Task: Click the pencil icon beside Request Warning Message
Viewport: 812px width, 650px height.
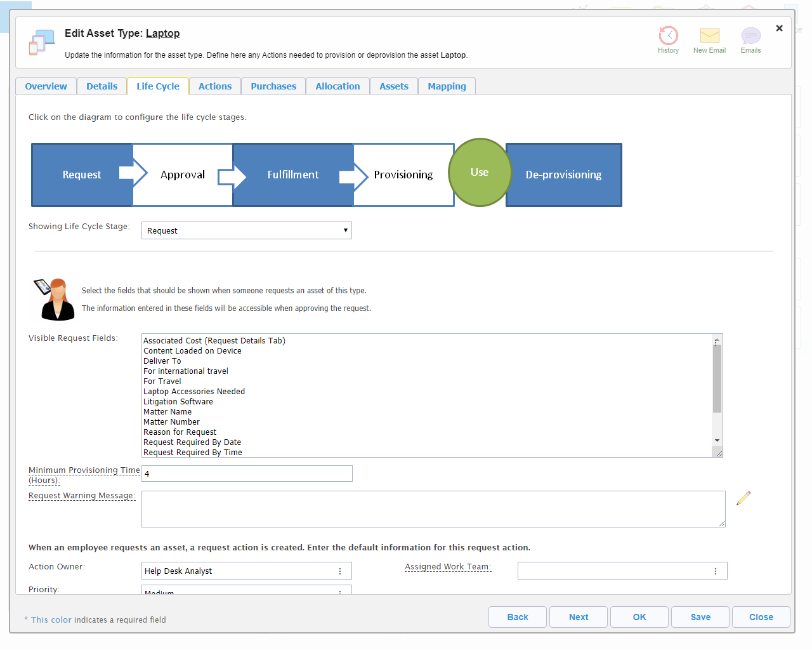Action: [743, 498]
